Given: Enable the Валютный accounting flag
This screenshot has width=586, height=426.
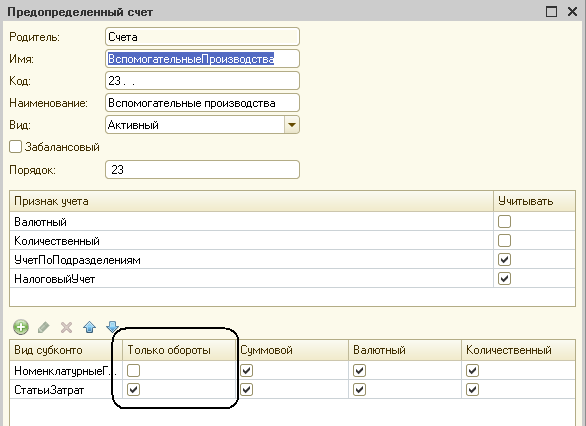Looking at the screenshot, I should [504, 222].
